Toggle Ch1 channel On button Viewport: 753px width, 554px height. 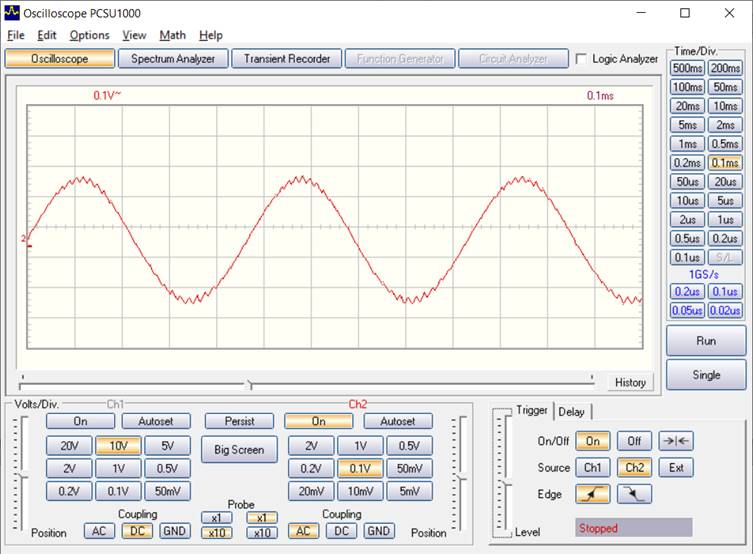(80, 421)
